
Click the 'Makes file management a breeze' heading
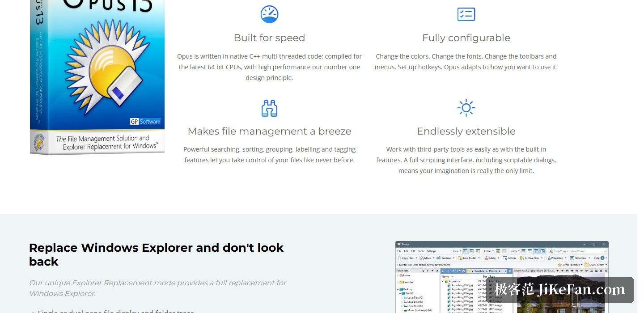[269, 131]
